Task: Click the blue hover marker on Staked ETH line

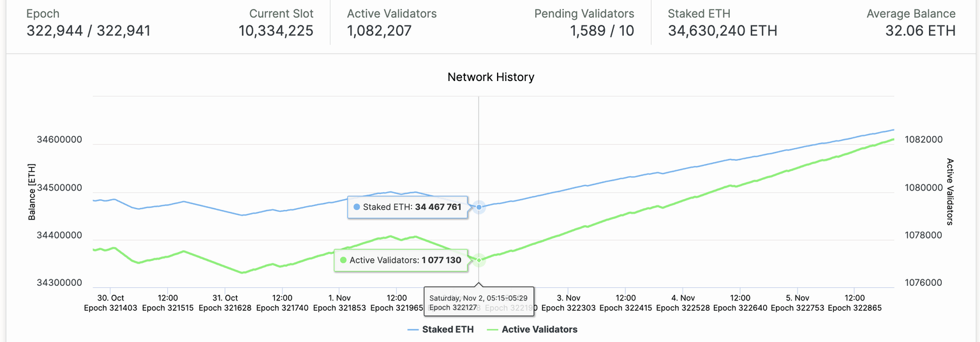Action: [479, 207]
